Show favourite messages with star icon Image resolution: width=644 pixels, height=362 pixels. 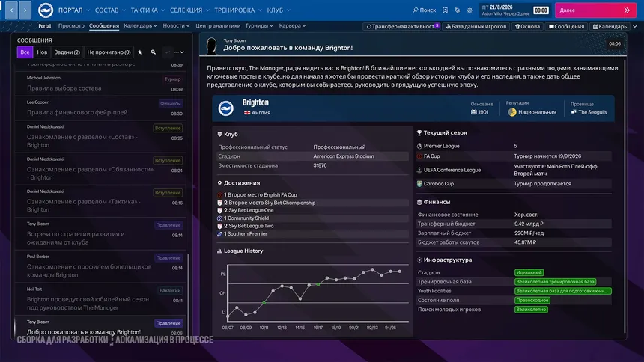(x=139, y=52)
